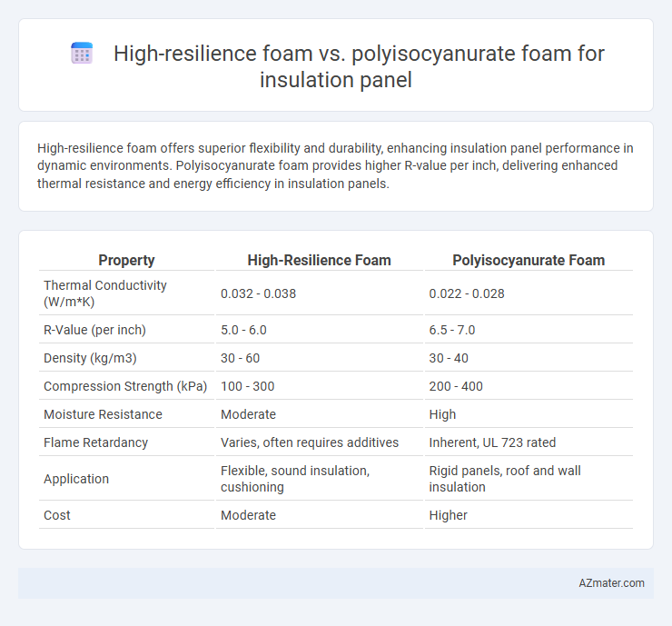Select the 30 - 60 density cell

[240, 358]
